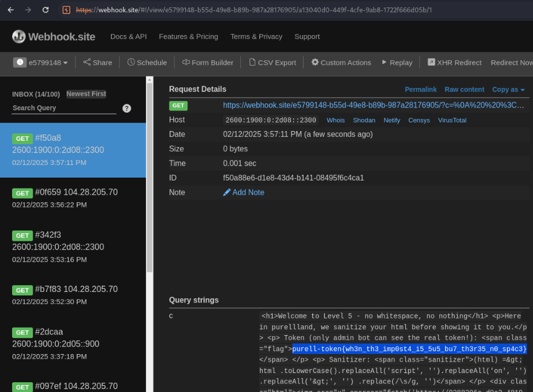The height and width of the screenshot is (392, 533).
Task: Open the Share option in toolbar
Action: point(97,62)
